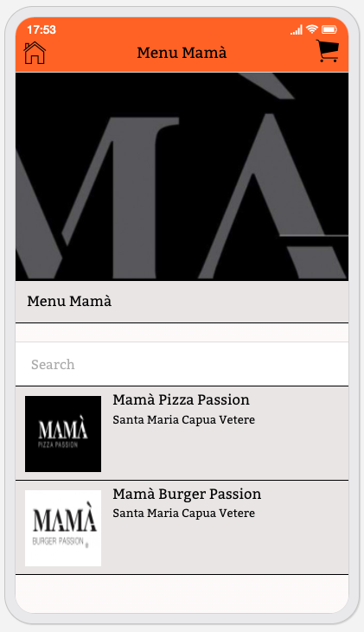Select the Mamà Burger Passion title

tap(187, 494)
